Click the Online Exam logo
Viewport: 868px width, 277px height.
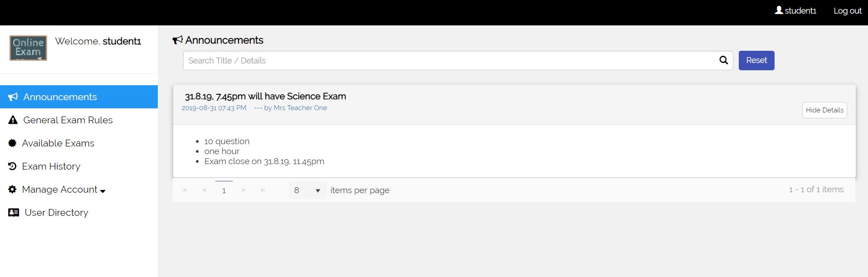[x=28, y=48]
